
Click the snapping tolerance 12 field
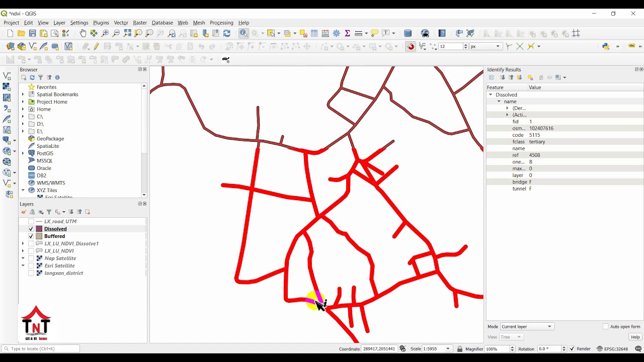point(451,46)
